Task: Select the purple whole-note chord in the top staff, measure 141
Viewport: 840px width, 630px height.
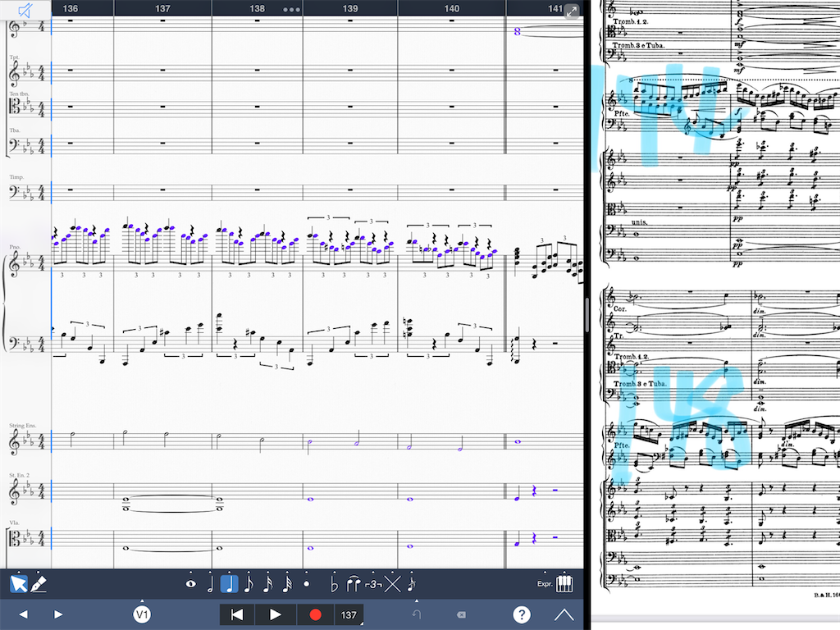Action: (517, 32)
